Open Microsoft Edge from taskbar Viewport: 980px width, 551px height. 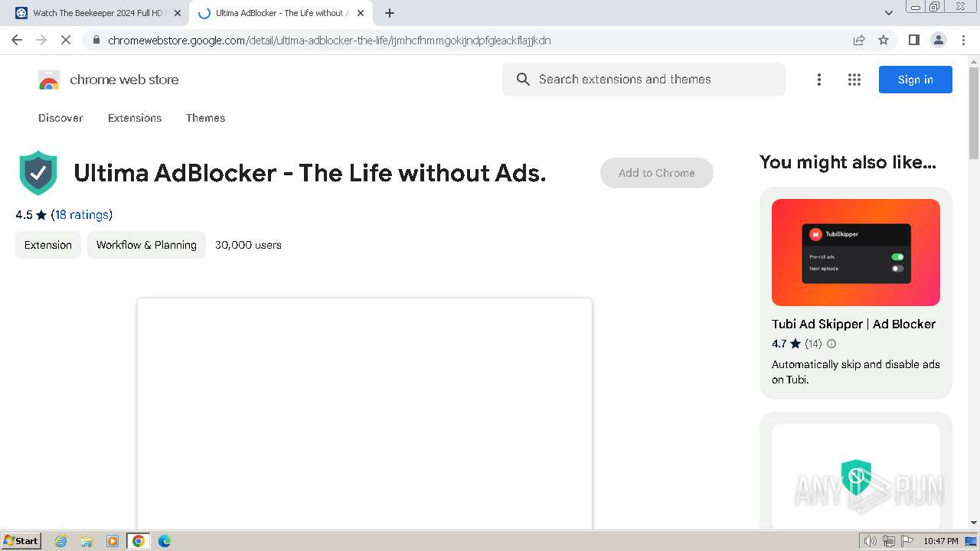[165, 541]
